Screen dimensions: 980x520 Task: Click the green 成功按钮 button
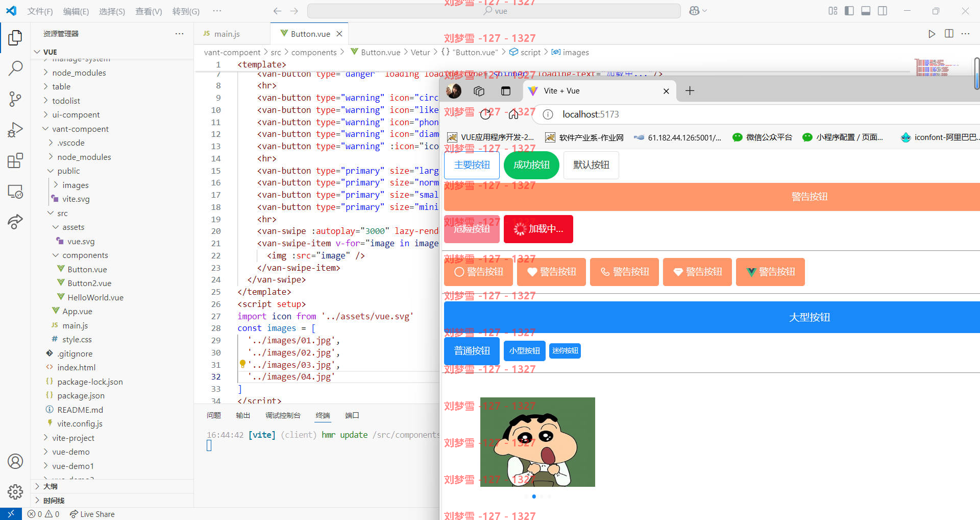point(531,165)
